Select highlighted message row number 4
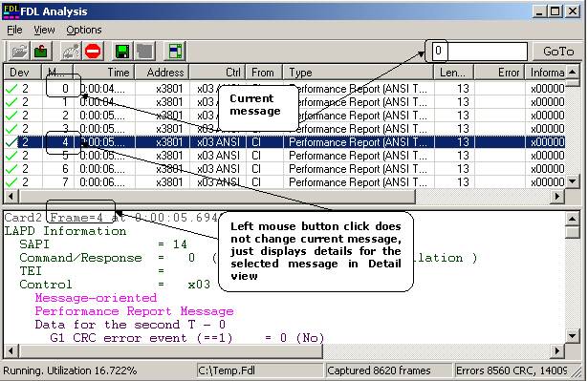 tap(284, 142)
